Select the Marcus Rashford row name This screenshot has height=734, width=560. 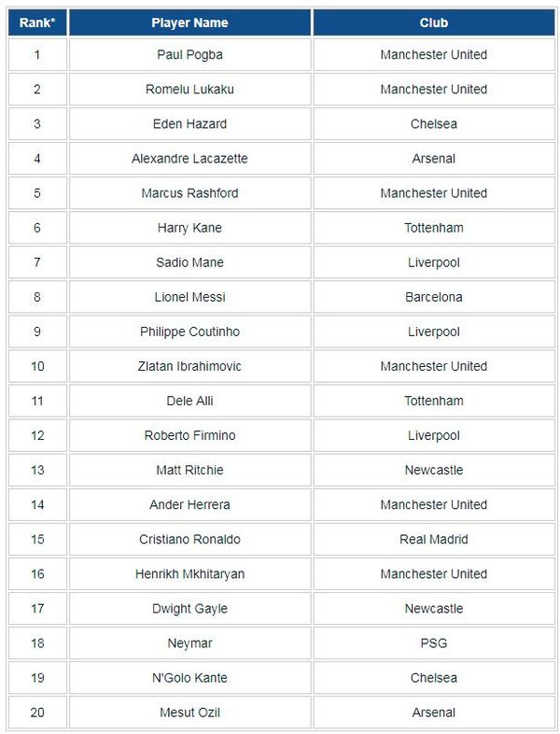[x=190, y=193]
